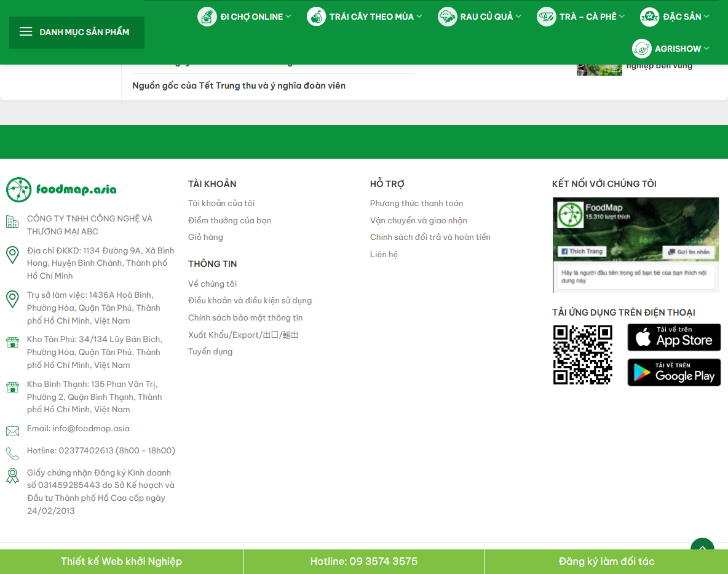
Task: Open the TÀI KHOẢN section link Giỏ hàng
Action: (x=206, y=237)
